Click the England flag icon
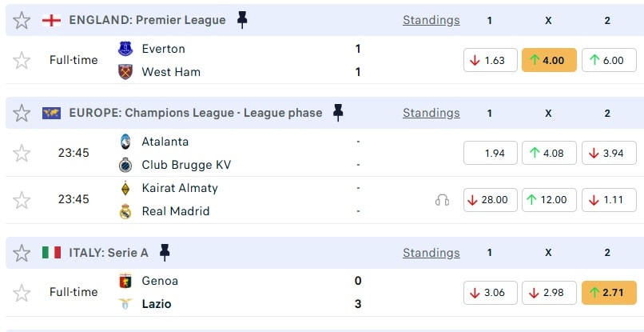644x332 pixels. click(52, 20)
